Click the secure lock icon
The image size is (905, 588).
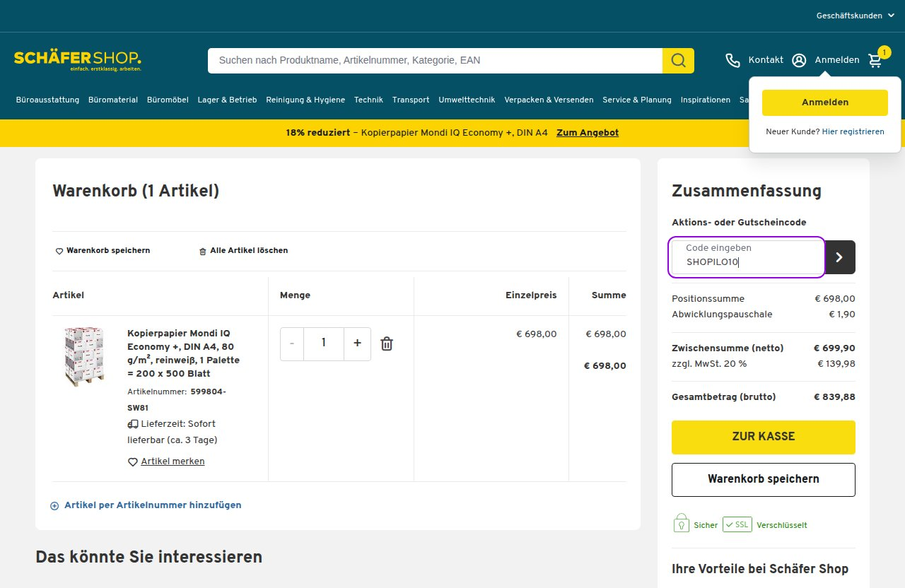click(681, 524)
